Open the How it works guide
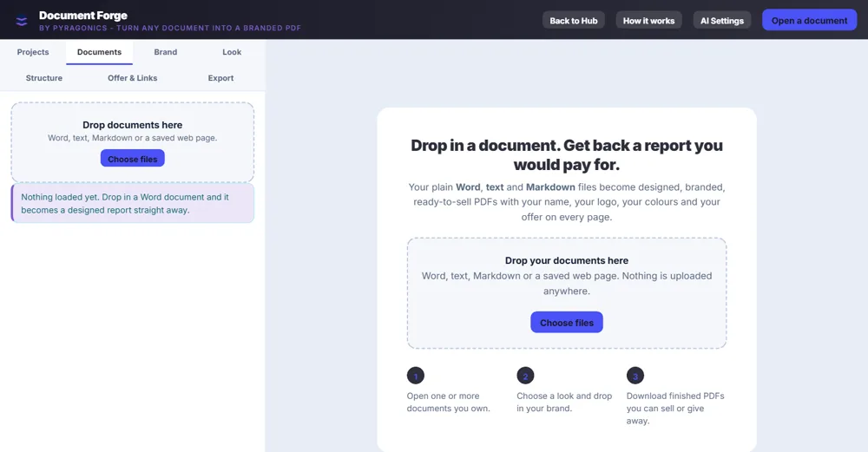This screenshot has height=452, width=868. tap(648, 21)
